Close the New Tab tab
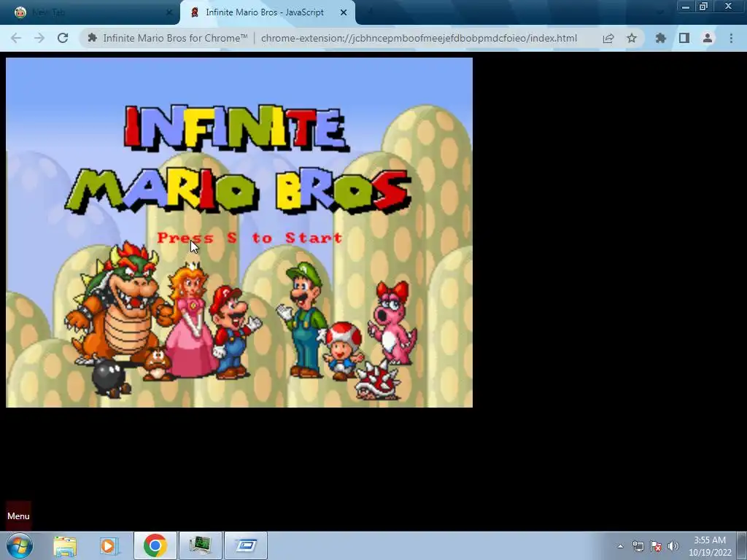 [x=169, y=12]
